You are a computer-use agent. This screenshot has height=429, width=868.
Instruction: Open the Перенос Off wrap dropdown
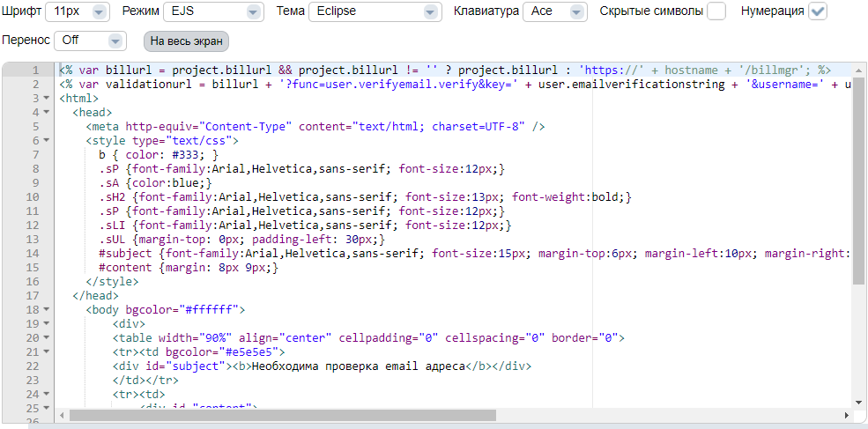point(91,41)
